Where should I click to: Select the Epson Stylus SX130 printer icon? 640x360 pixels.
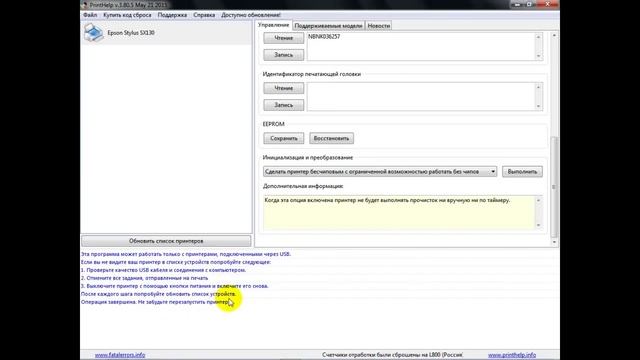click(93, 33)
